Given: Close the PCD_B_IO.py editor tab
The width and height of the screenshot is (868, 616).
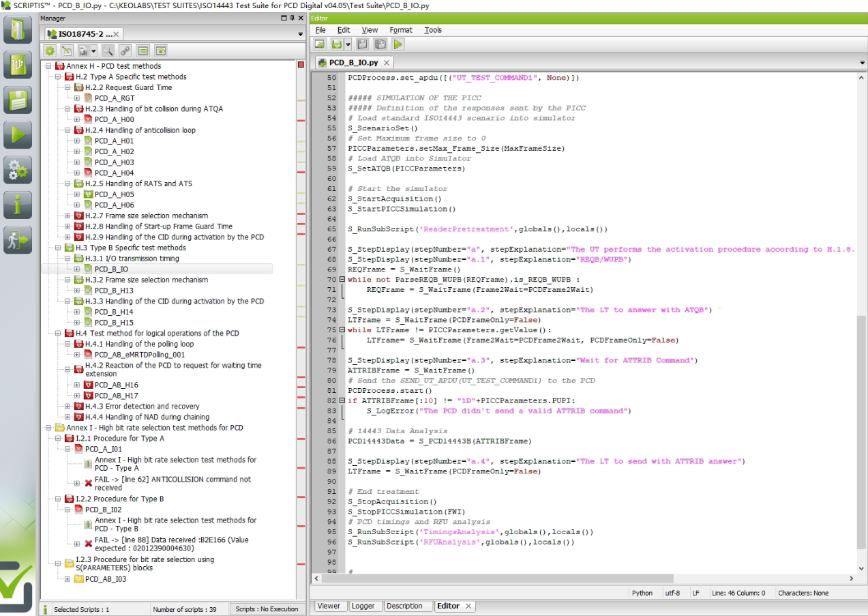Looking at the screenshot, I should pos(387,63).
